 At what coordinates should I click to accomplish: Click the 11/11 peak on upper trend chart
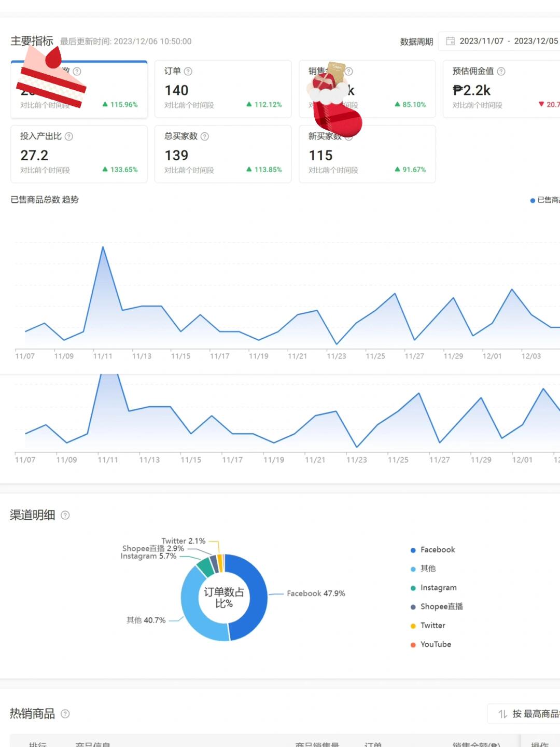pos(103,247)
